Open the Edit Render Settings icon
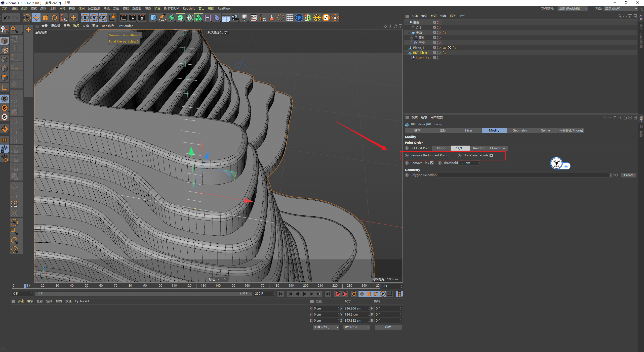644x352 pixels. click(142, 18)
